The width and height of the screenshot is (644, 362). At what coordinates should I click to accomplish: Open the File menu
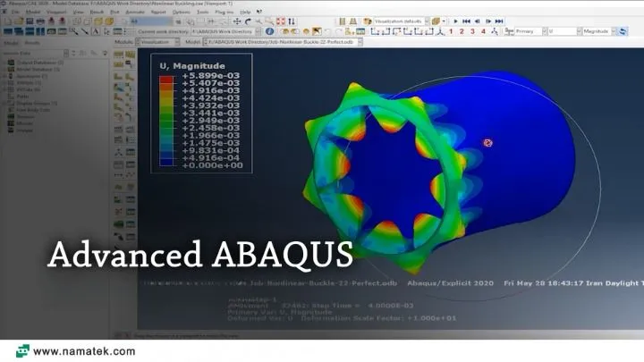pos(15,12)
